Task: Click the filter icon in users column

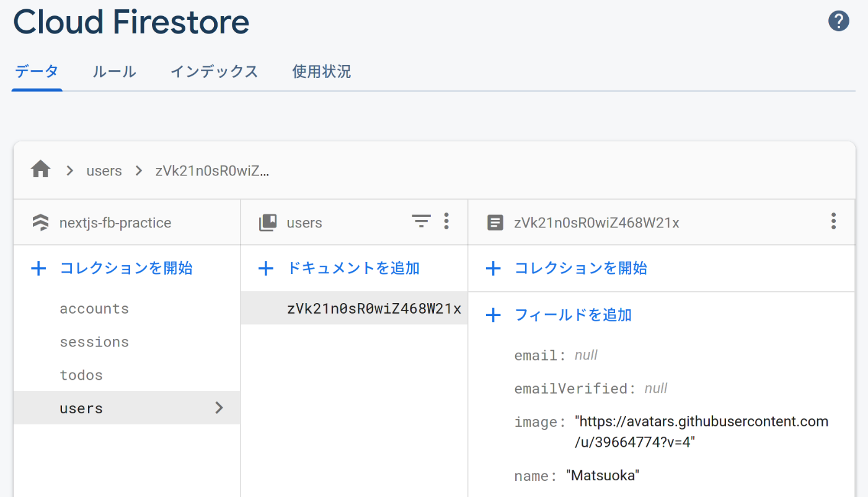Action: [421, 221]
